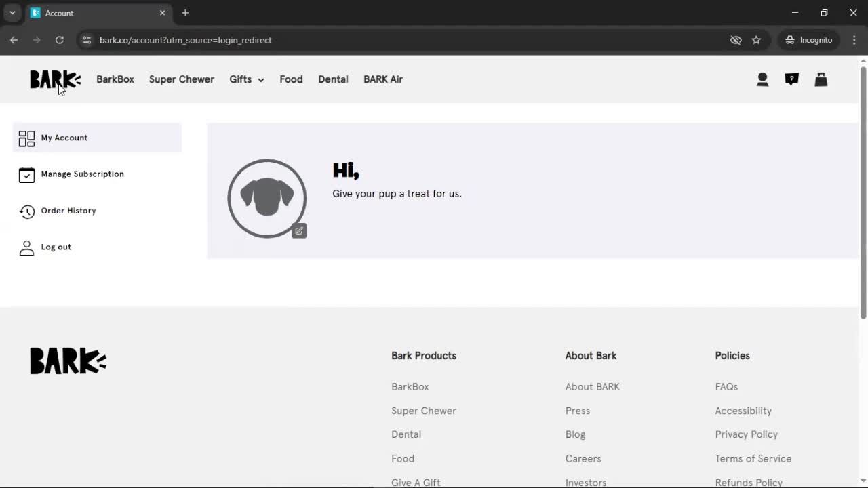The width and height of the screenshot is (868, 488).
Task: Click the 'Bark Products' footer heading
Action: click(424, 356)
